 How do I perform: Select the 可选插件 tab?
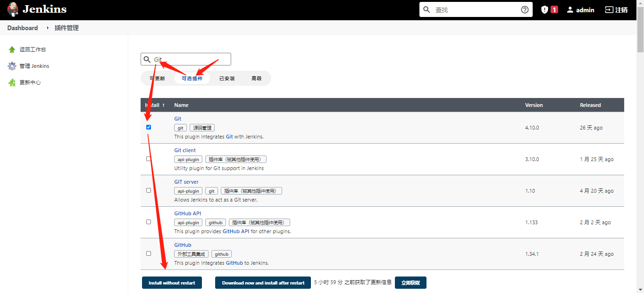tap(192, 78)
